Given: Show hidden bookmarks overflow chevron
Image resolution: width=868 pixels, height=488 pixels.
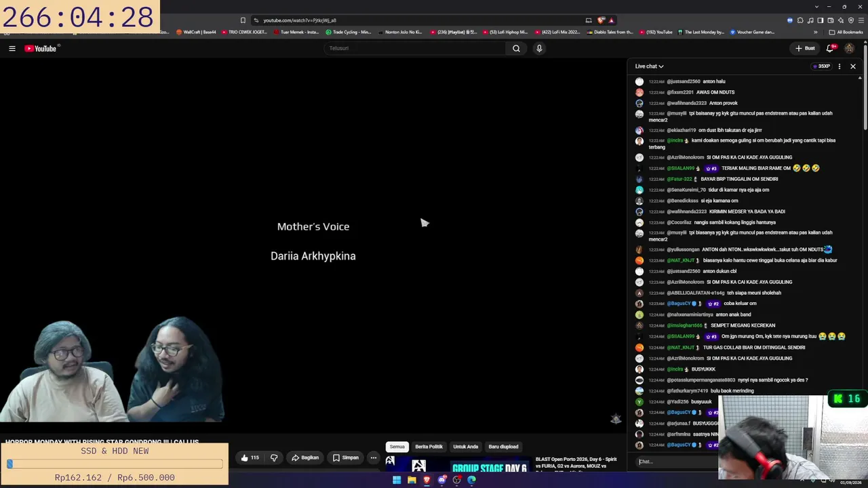Looking at the screenshot, I should tap(816, 32).
